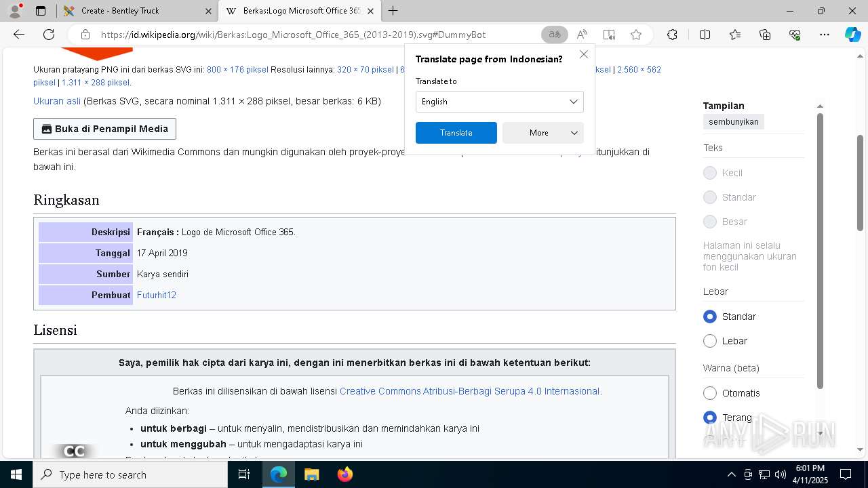868x488 pixels.
Task: Add this page to favorites star
Action: pos(635,35)
